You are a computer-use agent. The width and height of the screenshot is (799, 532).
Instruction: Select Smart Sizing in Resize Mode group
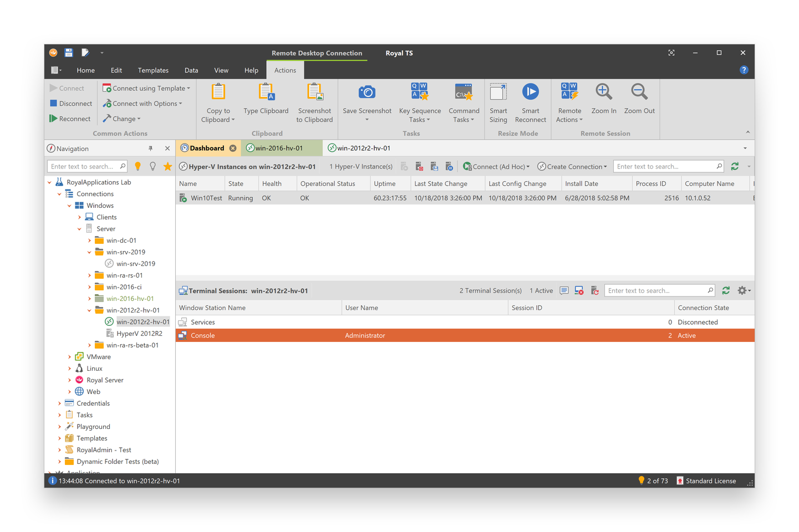tap(498, 103)
